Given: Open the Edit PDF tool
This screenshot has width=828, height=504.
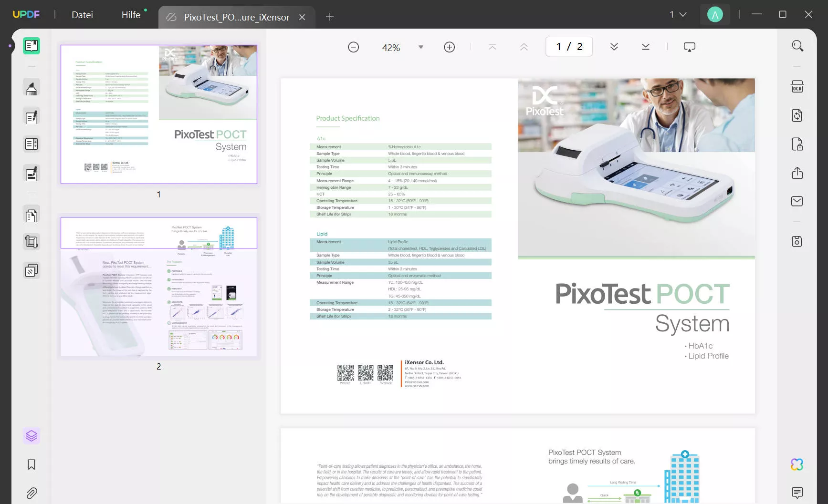Looking at the screenshot, I should (31, 117).
